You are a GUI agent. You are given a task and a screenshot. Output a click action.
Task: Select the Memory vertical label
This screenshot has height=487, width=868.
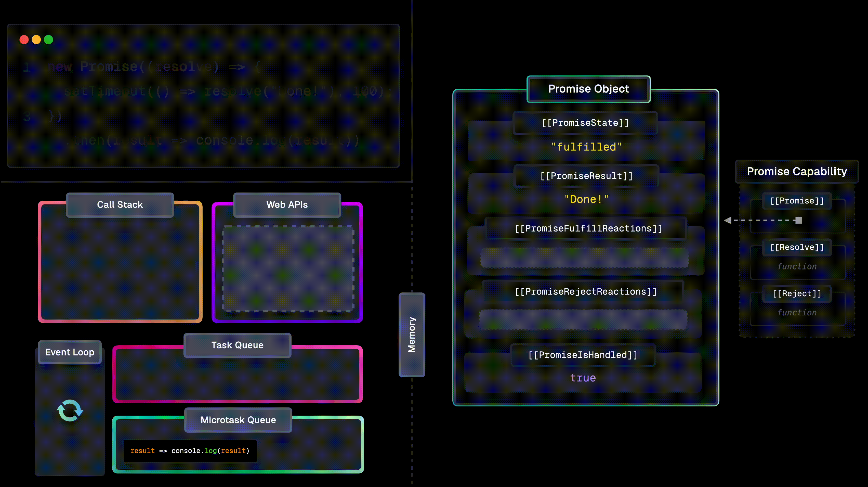(x=412, y=335)
